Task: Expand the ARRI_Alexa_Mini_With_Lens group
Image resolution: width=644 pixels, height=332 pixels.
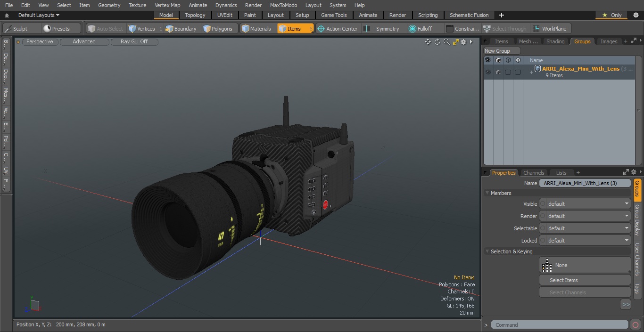Action: pos(531,72)
